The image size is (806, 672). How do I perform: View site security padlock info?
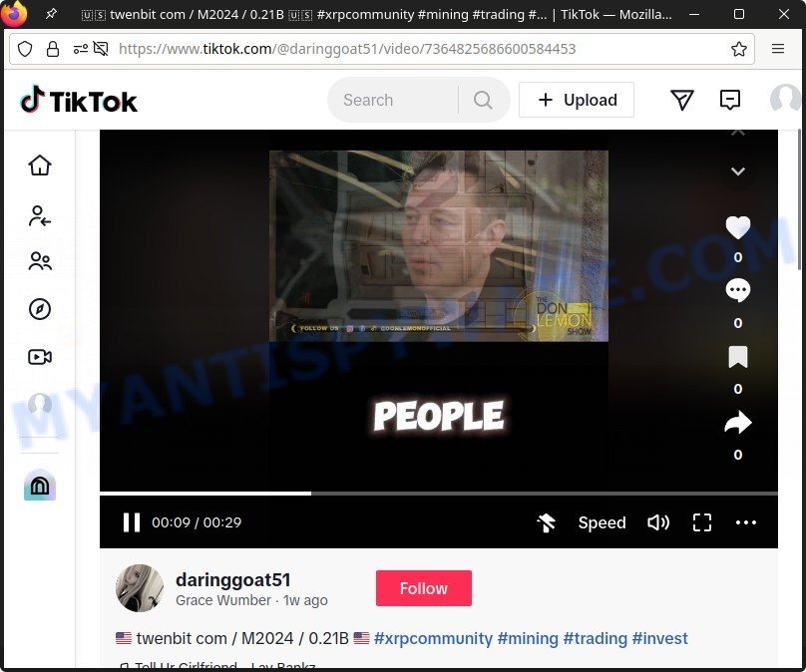pos(53,49)
